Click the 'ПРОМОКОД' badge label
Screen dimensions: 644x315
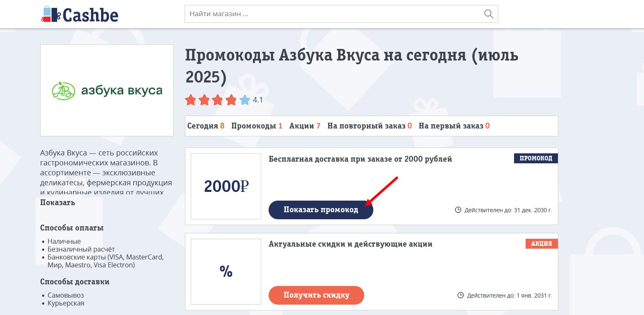536,158
